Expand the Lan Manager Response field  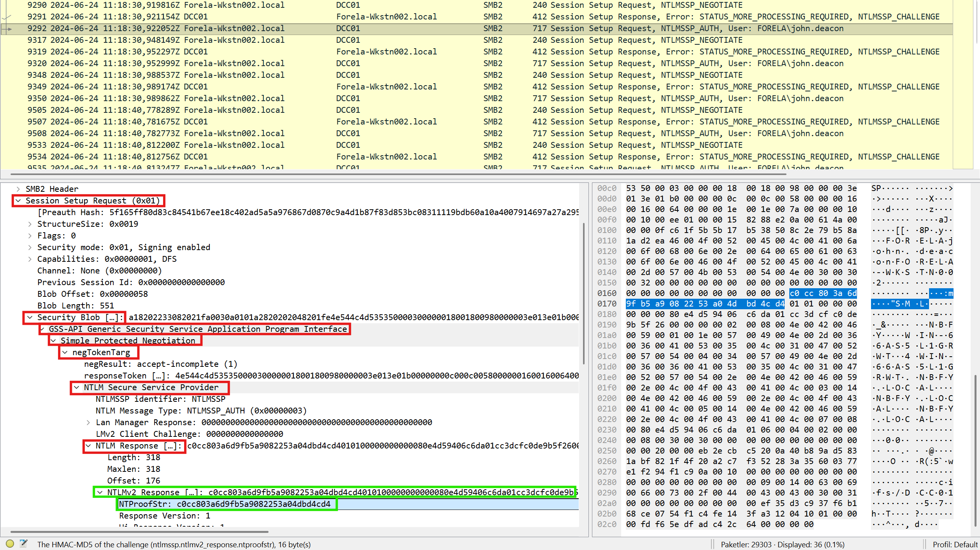88,422
